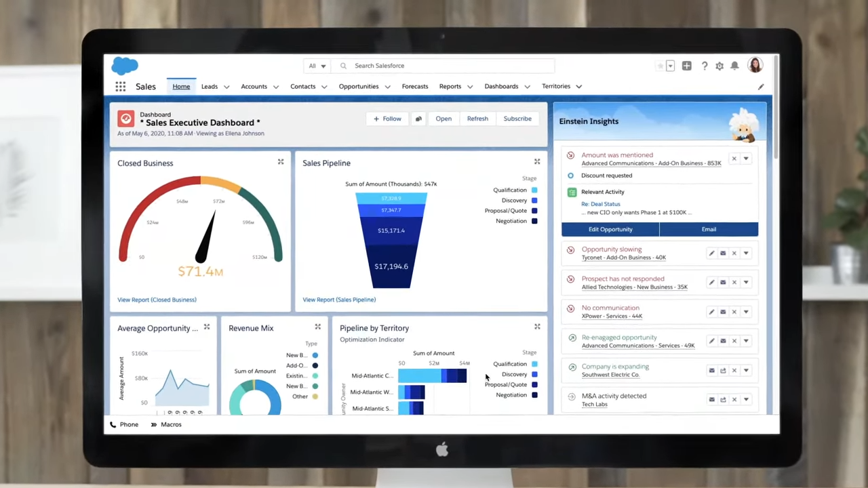Open the search scope All dropdown
The height and width of the screenshot is (488, 868).
[x=317, y=65]
